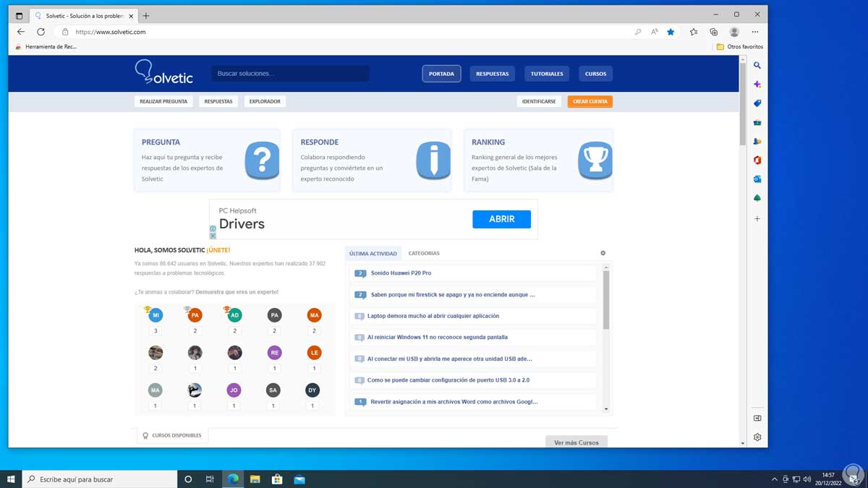
Task: Open the sidebar tools briefcase icon
Action: [x=757, y=122]
